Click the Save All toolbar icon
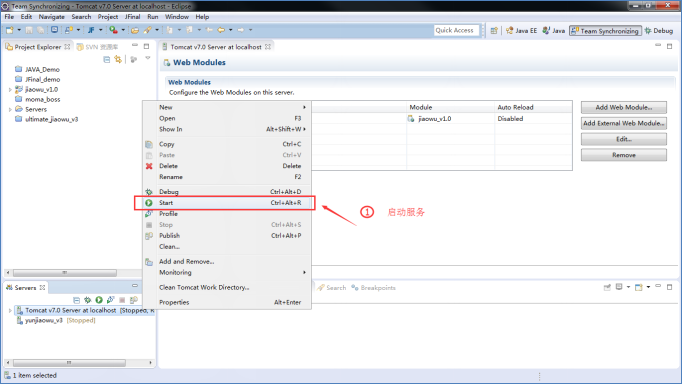 pyautogui.click(x=40, y=30)
